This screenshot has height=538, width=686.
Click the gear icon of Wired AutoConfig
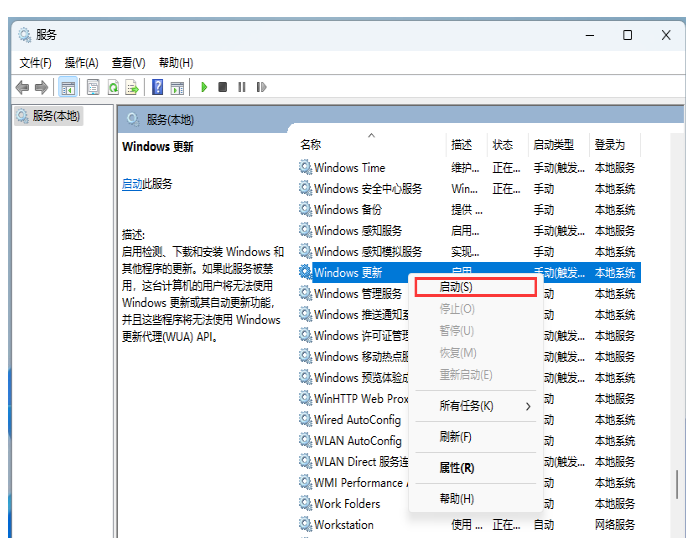click(x=305, y=419)
